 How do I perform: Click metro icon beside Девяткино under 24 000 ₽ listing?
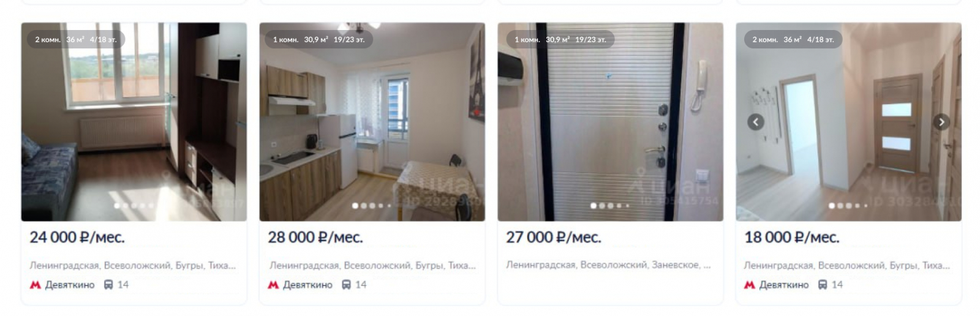click(x=36, y=285)
